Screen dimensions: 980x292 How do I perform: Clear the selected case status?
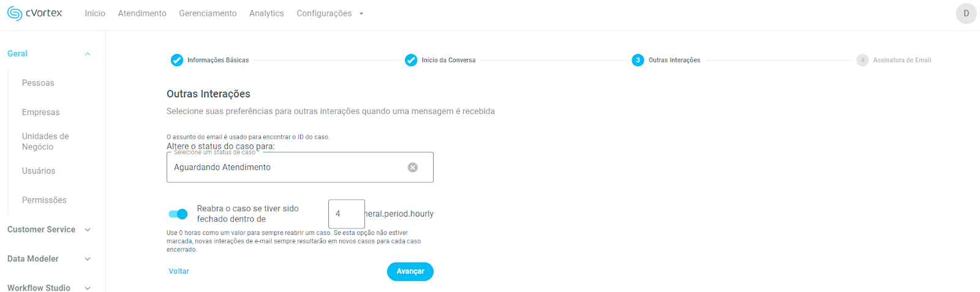point(413,168)
